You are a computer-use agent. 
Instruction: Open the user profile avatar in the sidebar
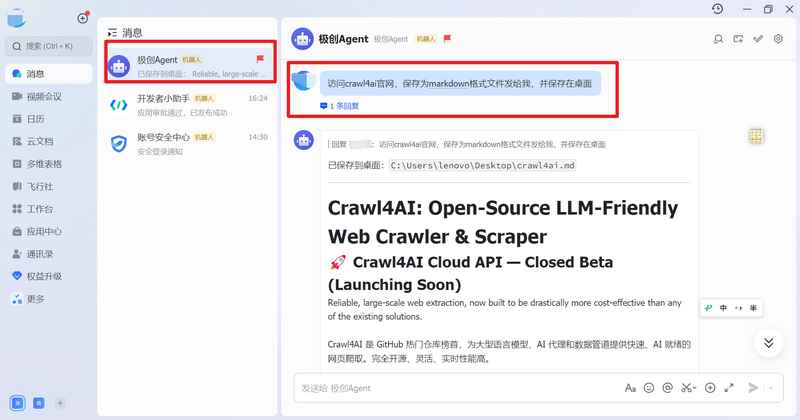click(16, 18)
